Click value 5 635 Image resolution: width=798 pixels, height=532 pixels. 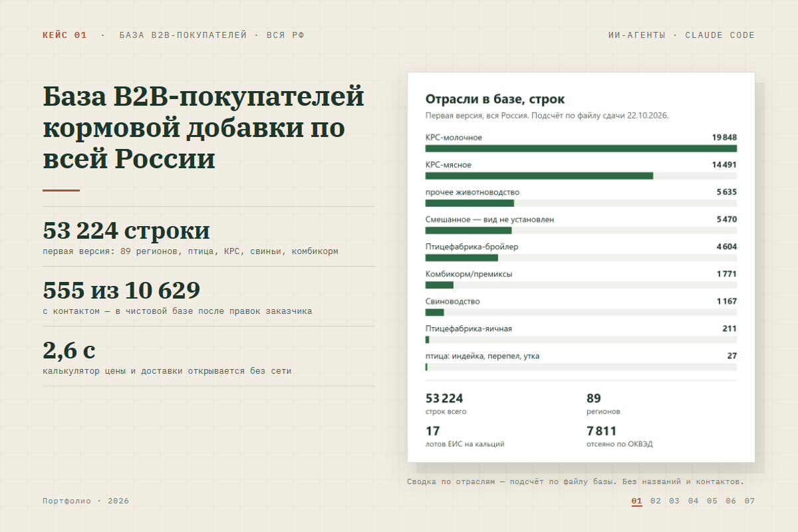[726, 192]
